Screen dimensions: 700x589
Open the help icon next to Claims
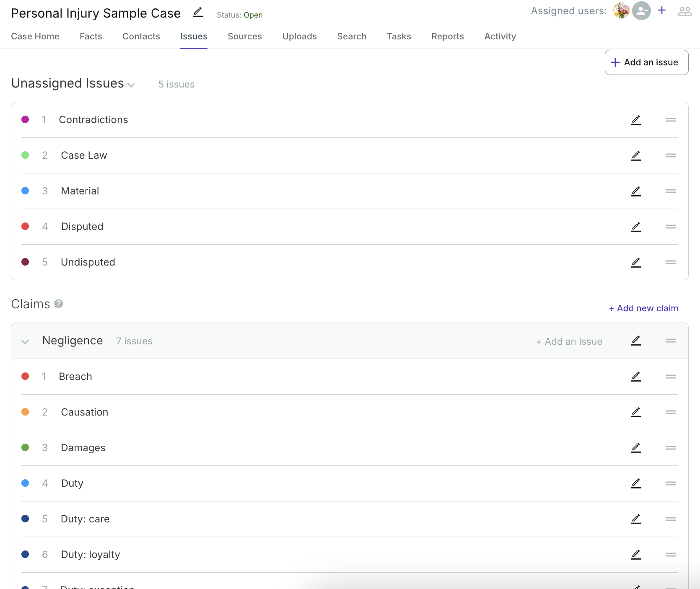point(59,304)
